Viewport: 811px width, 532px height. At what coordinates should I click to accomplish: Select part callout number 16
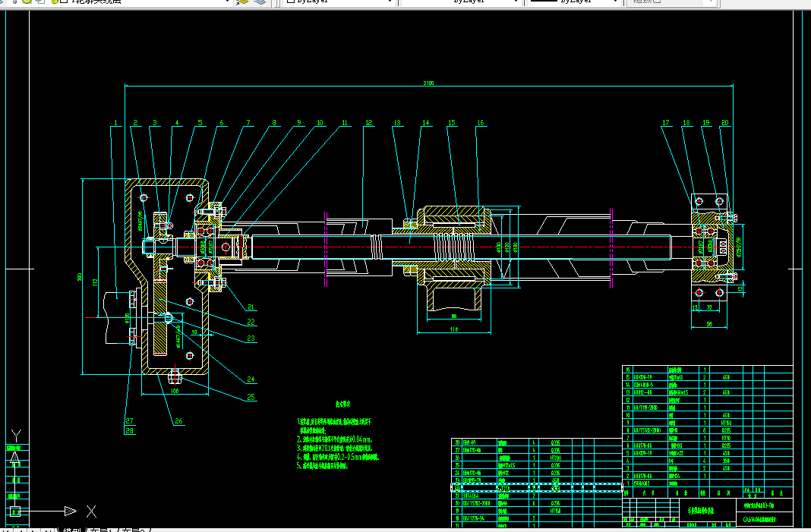pos(481,123)
